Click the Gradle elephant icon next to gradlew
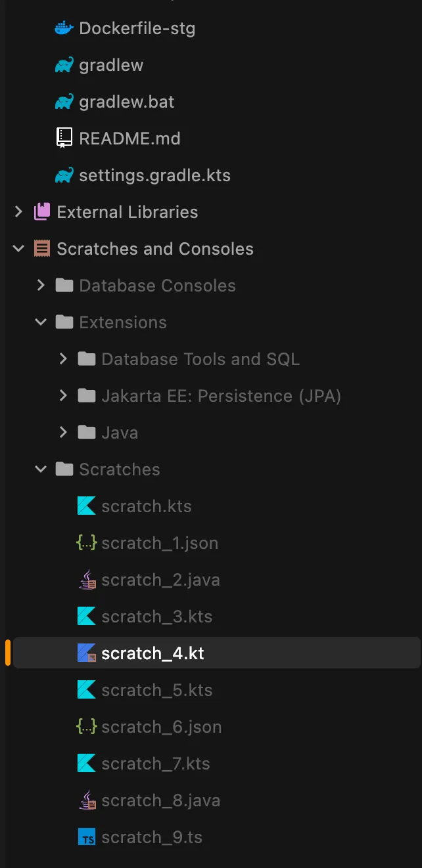 pos(64,65)
